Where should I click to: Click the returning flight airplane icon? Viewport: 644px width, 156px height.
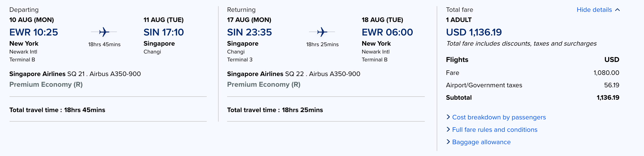click(322, 32)
